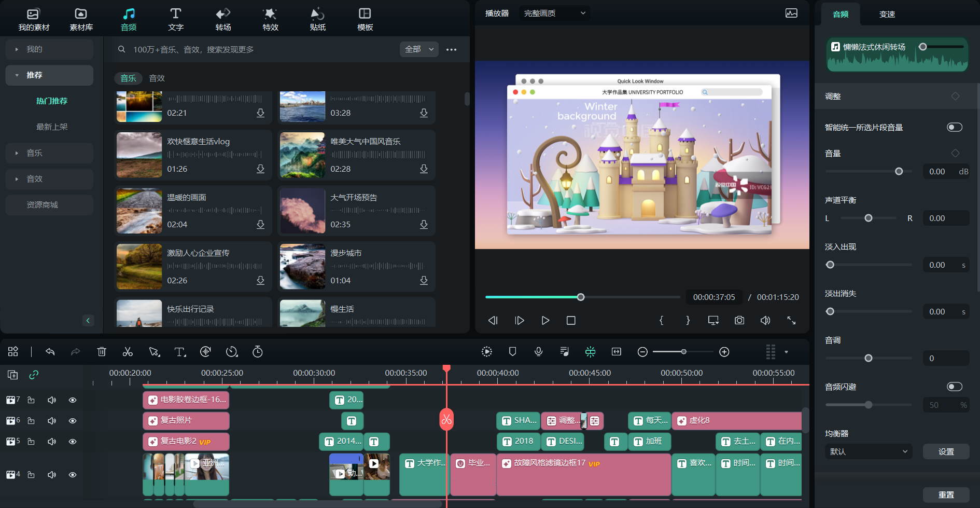This screenshot has width=980, height=508.
Task: Click the marker shield icon in timeline toolbar
Action: coord(513,352)
